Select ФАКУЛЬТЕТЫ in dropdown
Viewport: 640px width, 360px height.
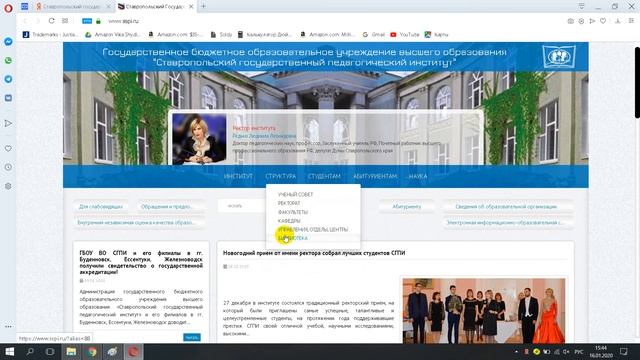[x=293, y=212]
